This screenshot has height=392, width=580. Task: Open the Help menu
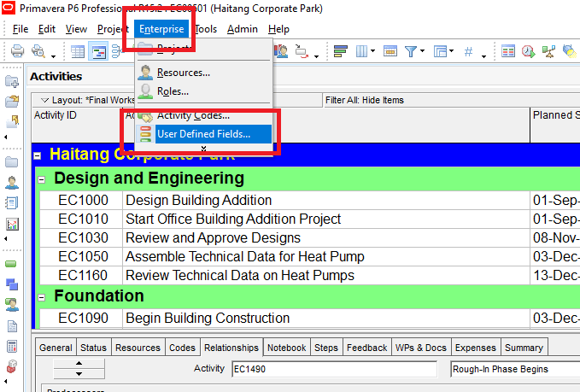[x=278, y=29]
